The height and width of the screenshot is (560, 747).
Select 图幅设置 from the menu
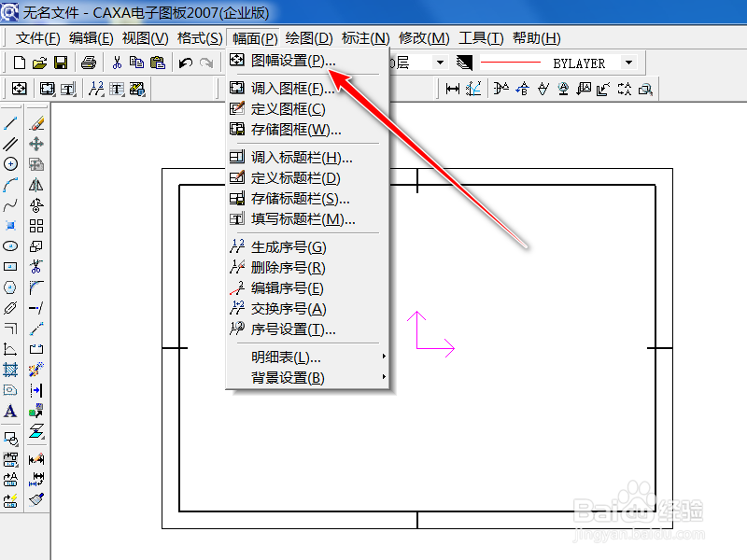tap(289, 59)
